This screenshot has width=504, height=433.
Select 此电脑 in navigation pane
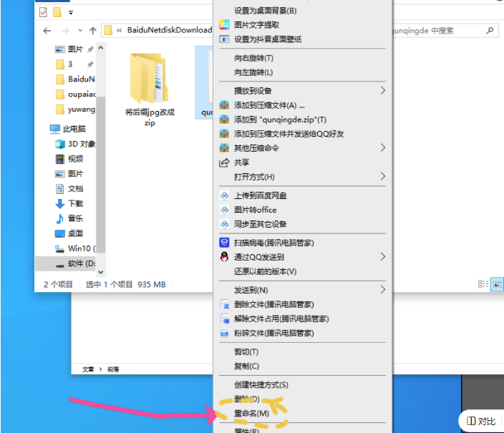pyautogui.click(x=74, y=129)
